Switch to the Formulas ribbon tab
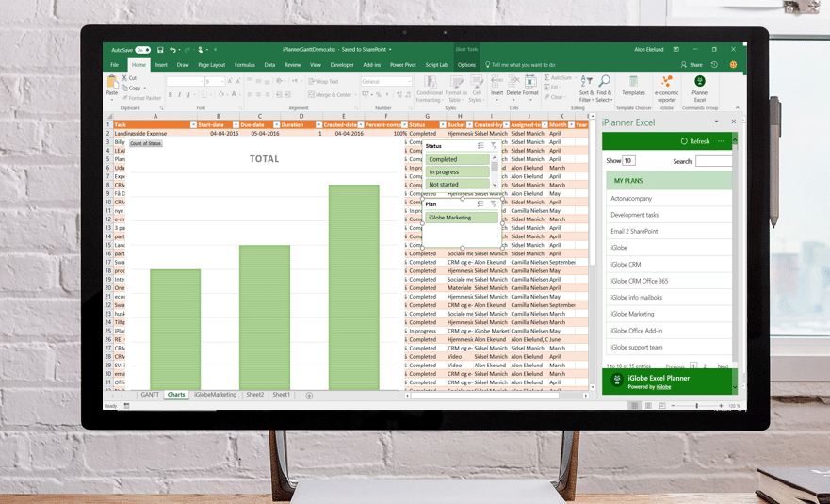This screenshot has width=830, height=504. point(245,65)
